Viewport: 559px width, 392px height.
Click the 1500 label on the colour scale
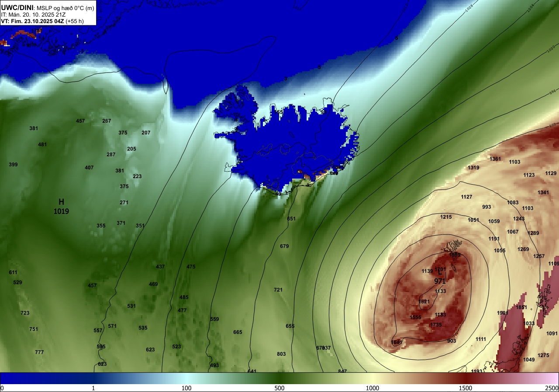point(466,388)
